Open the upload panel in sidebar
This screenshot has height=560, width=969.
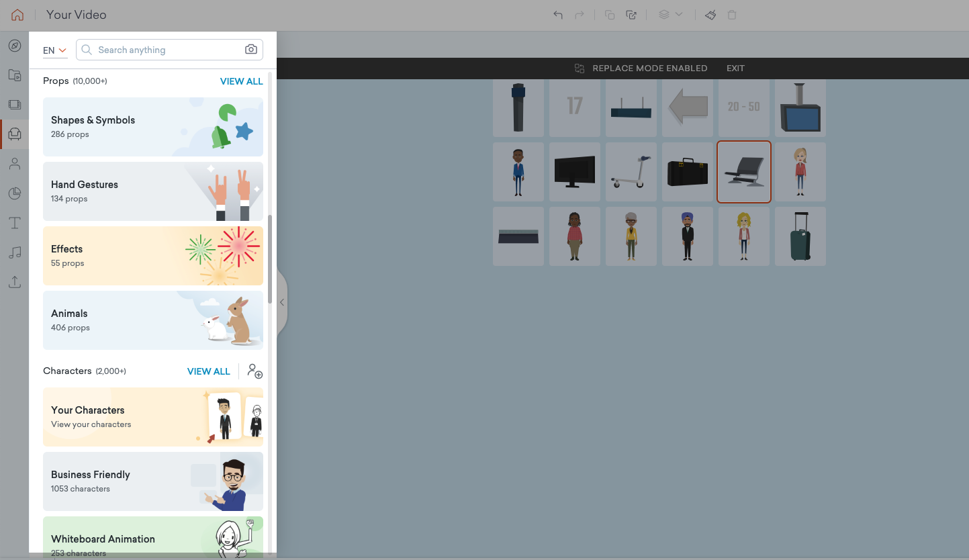[15, 282]
